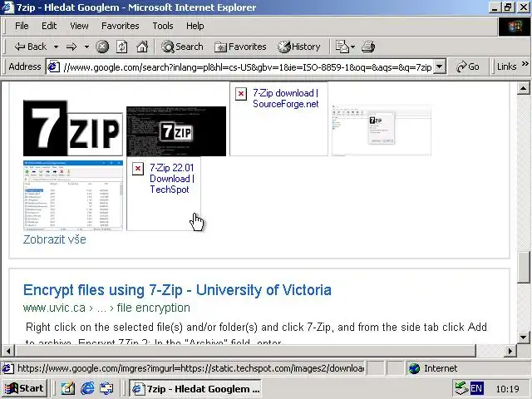The height and width of the screenshot is (399, 532).
Task: Click the result snippet starting Right click on
Action: (x=256, y=327)
